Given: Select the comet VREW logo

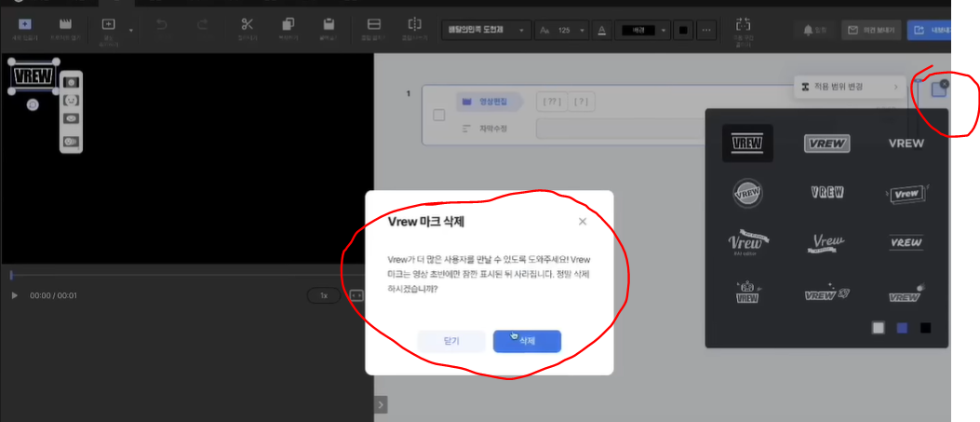Looking at the screenshot, I should point(906,293).
